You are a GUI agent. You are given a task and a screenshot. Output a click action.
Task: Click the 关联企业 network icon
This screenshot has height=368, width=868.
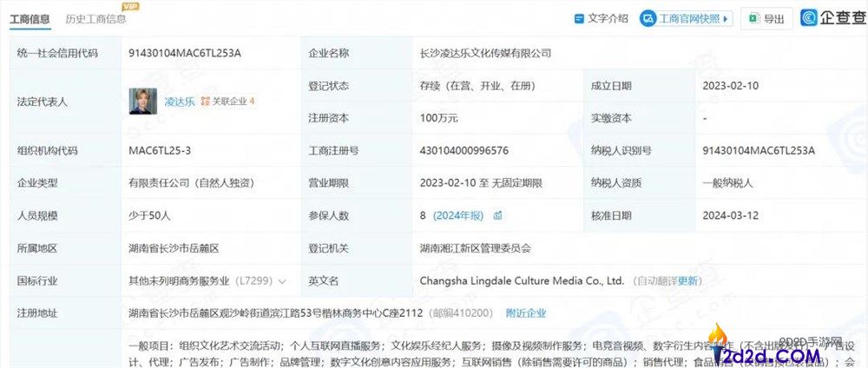click(206, 102)
